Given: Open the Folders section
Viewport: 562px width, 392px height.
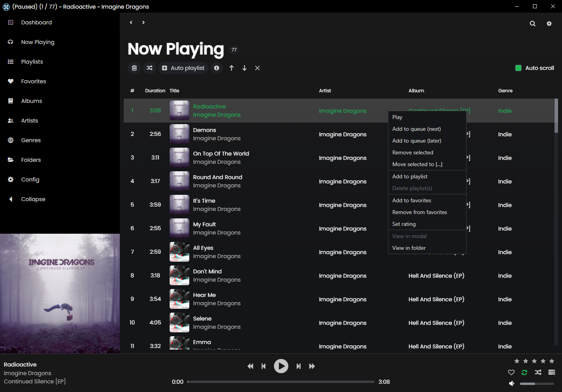Looking at the screenshot, I should click(31, 160).
